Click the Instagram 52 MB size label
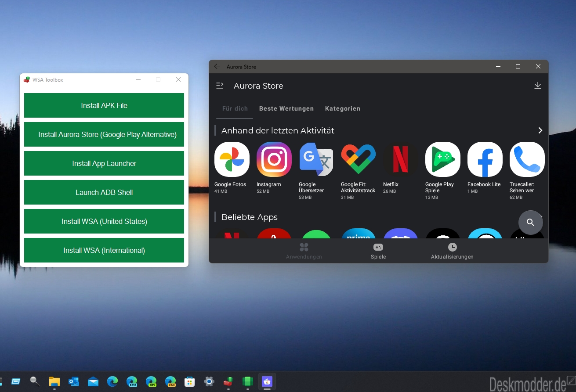Screen dimensions: 576x392 tap(263, 191)
